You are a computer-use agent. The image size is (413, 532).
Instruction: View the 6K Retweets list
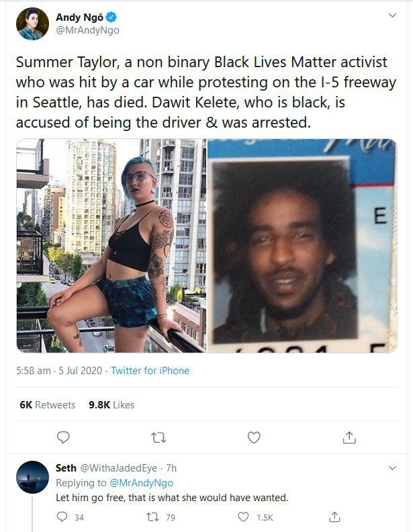pyautogui.click(x=48, y=405)
